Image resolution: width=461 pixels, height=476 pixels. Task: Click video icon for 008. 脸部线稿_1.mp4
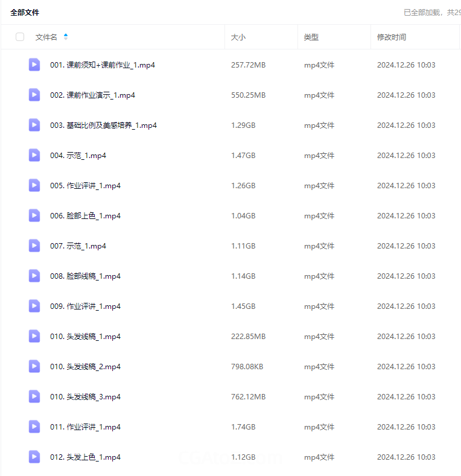34,276
